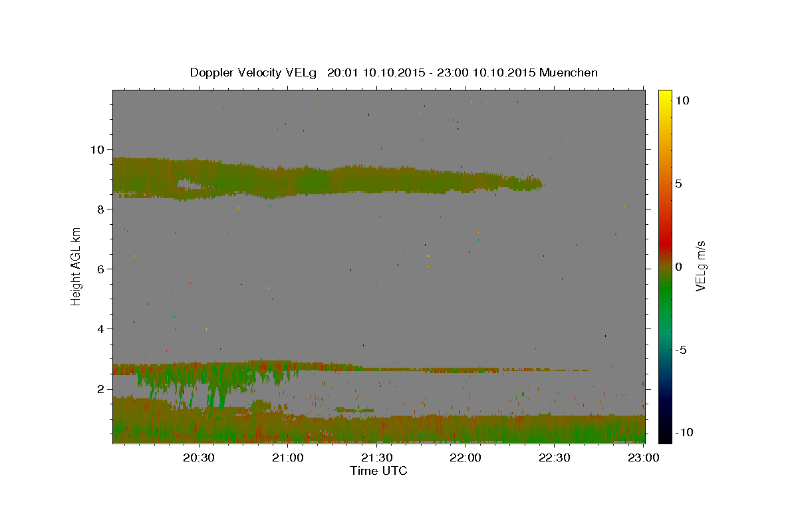Click the colorbar value -10 label
Image resolution: width=798 pixels, height=532 pixels.
pos(684,433)
